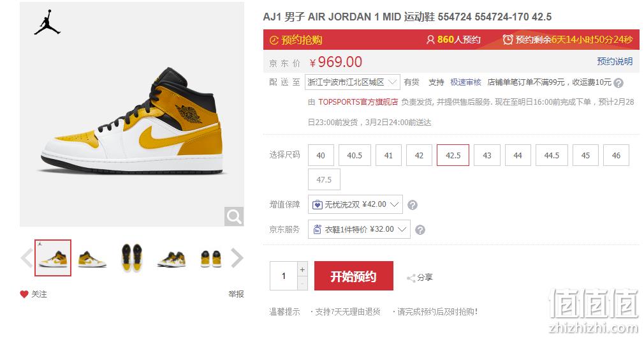Open help icon beside 京东服务 dropdown

[420, 230]
